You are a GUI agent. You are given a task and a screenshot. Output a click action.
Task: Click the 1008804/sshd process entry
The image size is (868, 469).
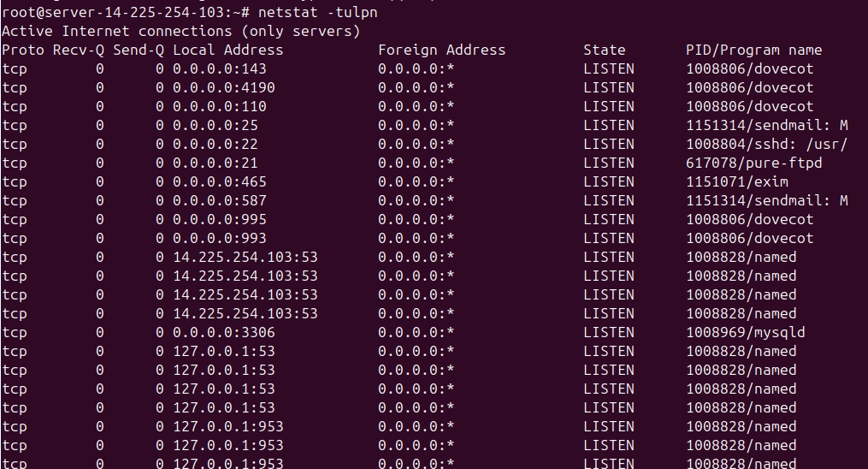click(766, 144)
